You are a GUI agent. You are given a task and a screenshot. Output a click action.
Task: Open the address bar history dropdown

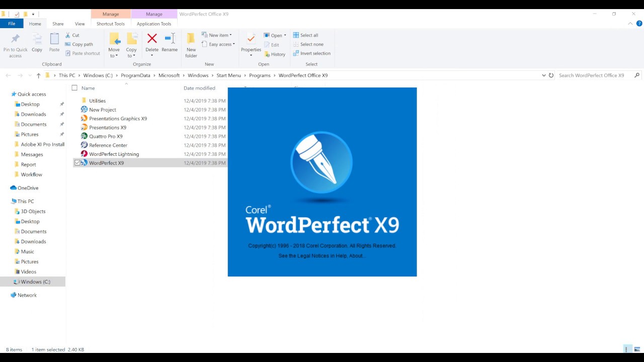544,75
